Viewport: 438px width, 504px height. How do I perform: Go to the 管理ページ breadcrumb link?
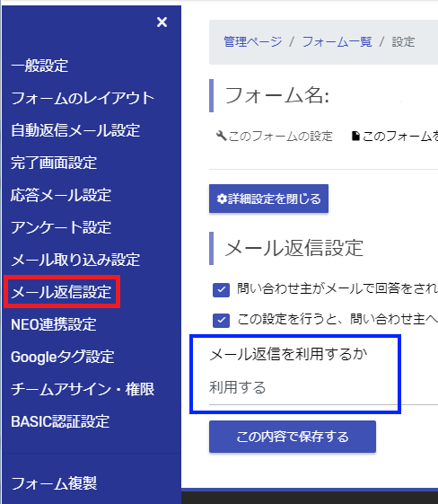coord(253,42)
